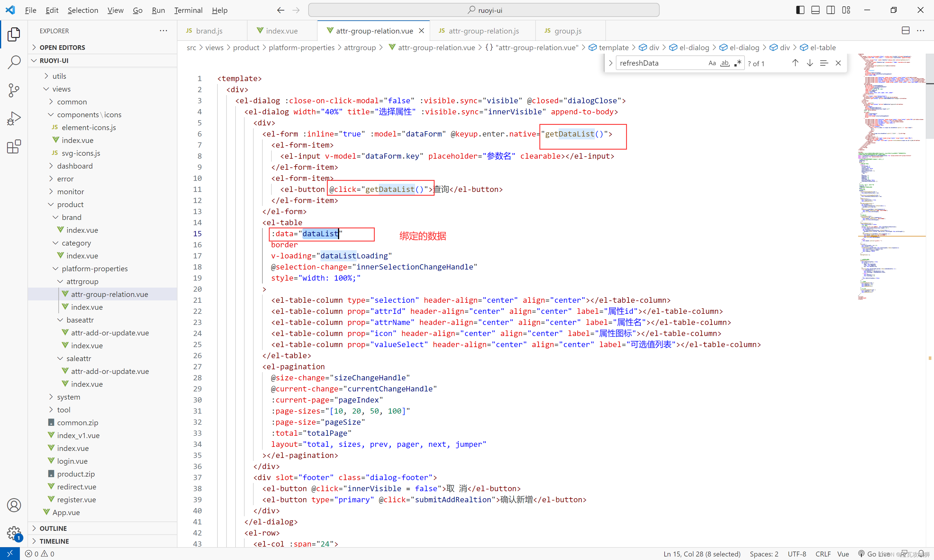Change line ending via CRLF status item
The height and width of the screenshot is (560, 934).
(823, 554)
